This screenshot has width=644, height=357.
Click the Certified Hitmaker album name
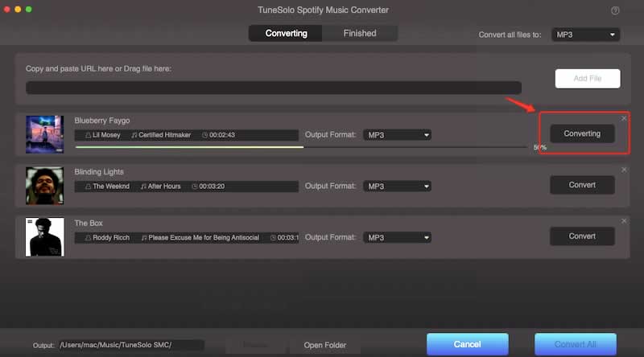pos(165,135)
